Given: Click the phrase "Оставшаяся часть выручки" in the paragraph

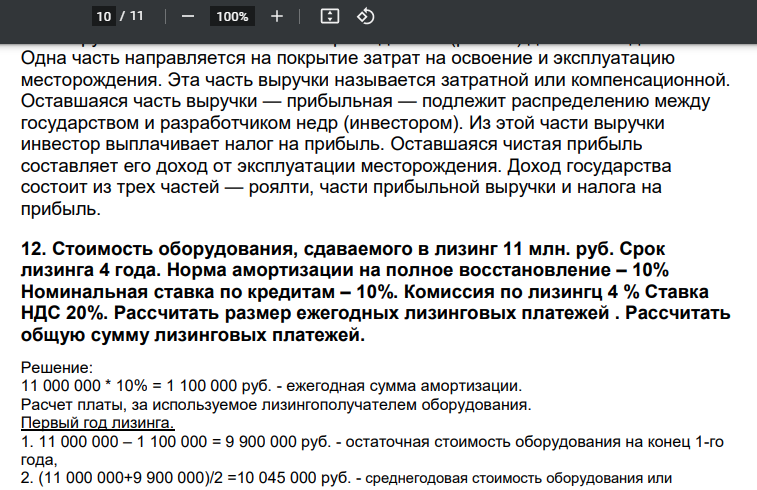Looking at the screenshot, I should coord(139,101).
